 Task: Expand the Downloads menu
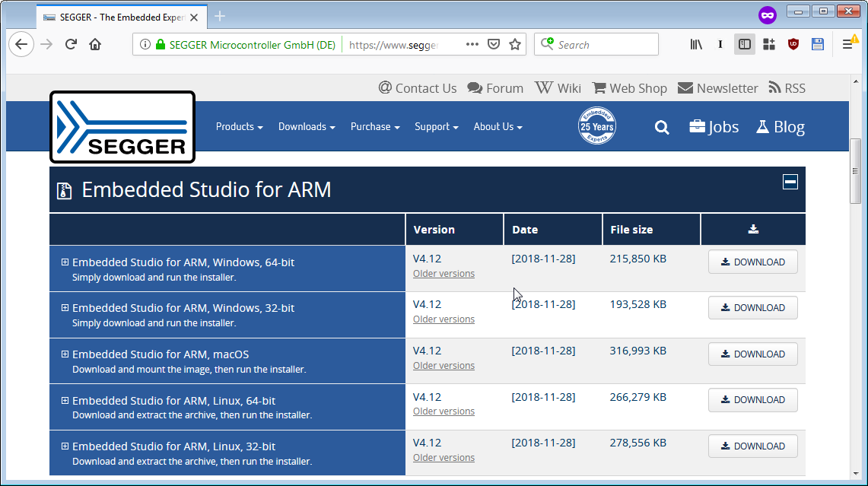tap(307, 127)
